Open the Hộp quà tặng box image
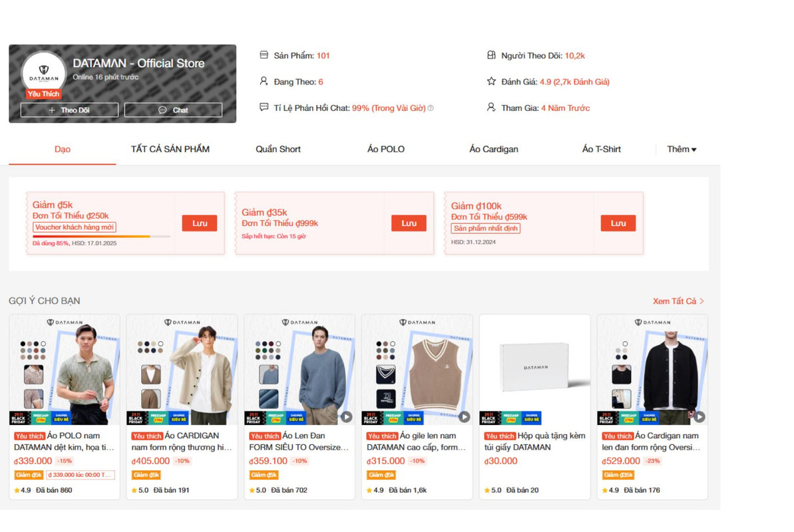This screenshot has height=532, width=794. coord(534,370)
